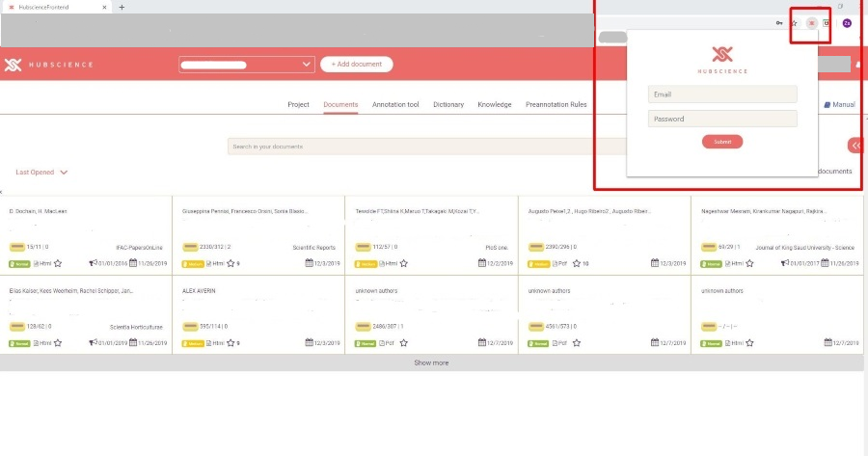Image resolution: width=868 pixels, height=456 pixels.
Task: Star the ALEX AVERIN document card
Action: pyautogui.click(x=231, y=343)
